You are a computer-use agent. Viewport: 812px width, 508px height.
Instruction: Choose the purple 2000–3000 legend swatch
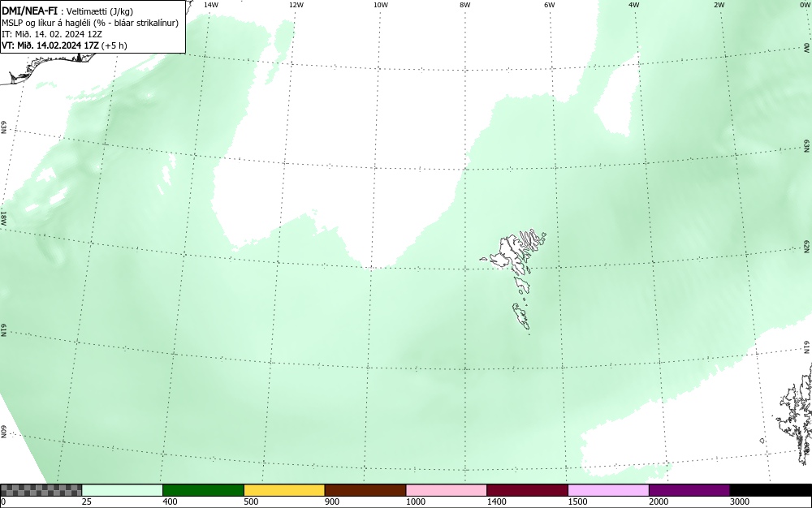tap(689, 490)
